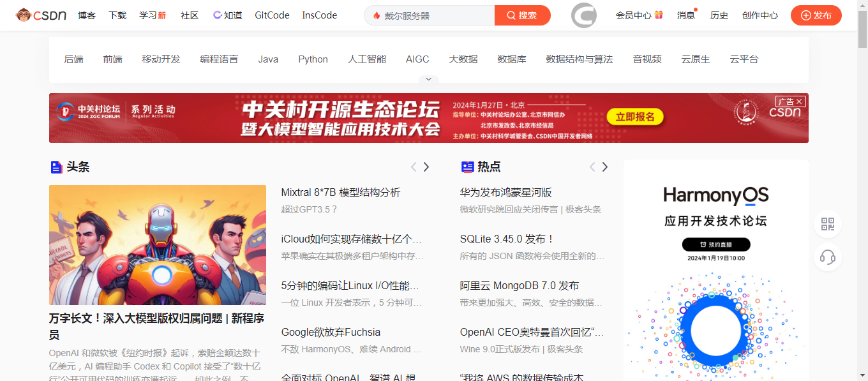868x381 pixels.
Task: Click 立即报名 on the forum banner
Action: tap(635, 117)
